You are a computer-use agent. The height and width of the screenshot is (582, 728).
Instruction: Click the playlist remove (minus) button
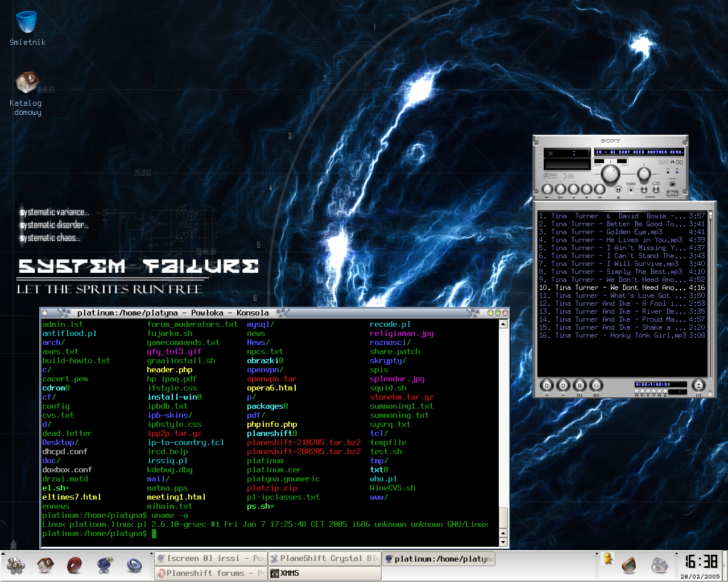point(562,385)
